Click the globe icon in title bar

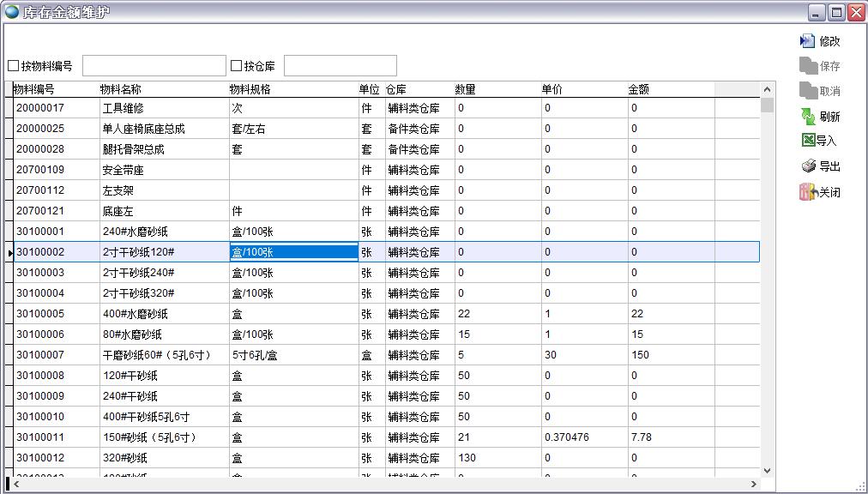(12, 12)
